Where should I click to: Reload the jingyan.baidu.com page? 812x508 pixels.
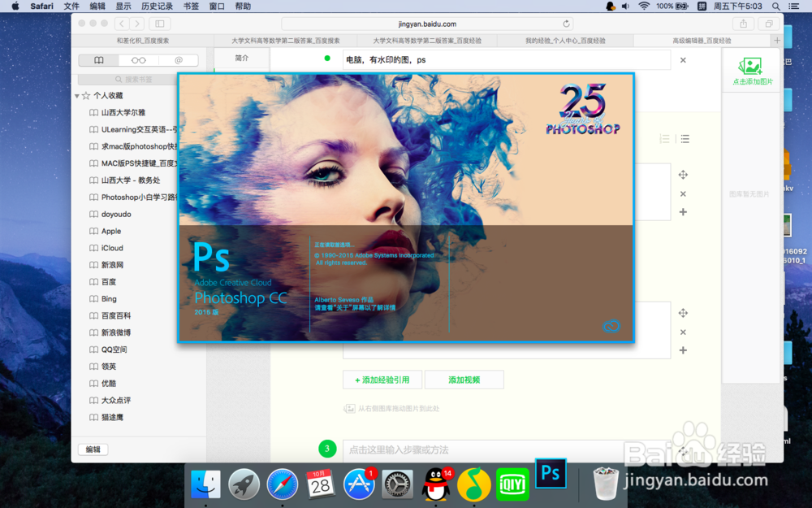(x=566, y=24)
